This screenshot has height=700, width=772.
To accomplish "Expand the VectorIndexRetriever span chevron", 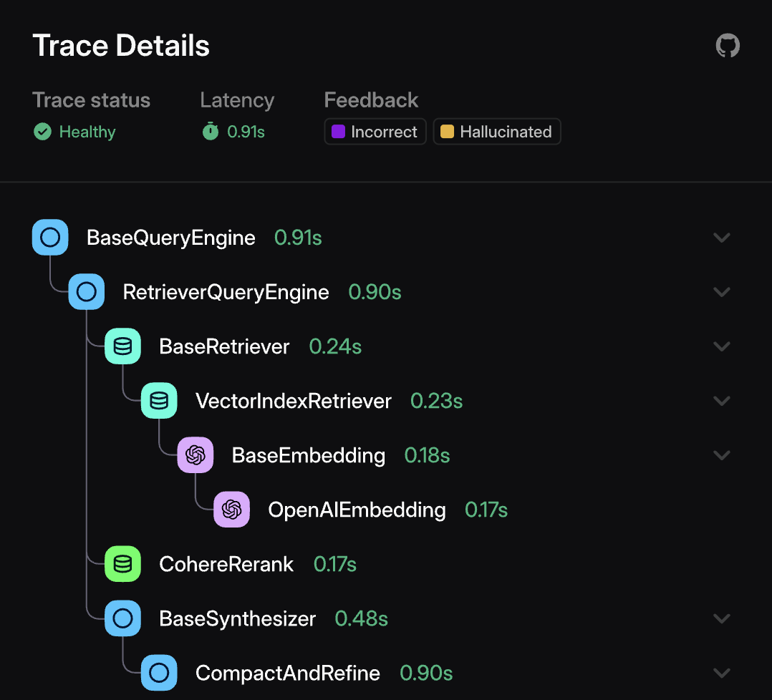I will (722, 401).
